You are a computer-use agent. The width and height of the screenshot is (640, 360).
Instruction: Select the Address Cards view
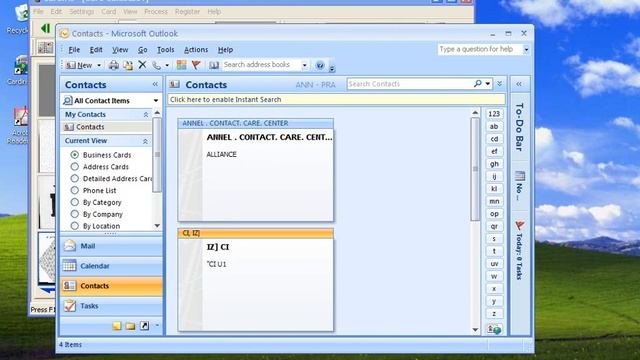(x=100, y=167)
